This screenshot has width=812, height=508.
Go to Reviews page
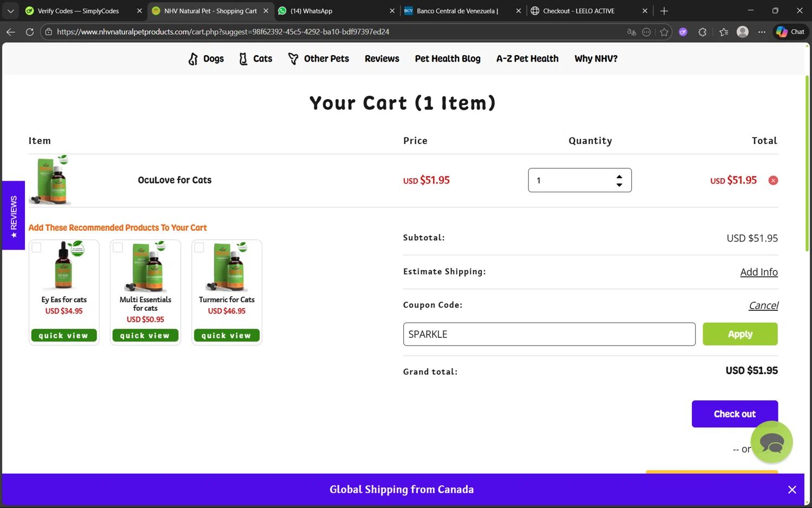[382, 58]
